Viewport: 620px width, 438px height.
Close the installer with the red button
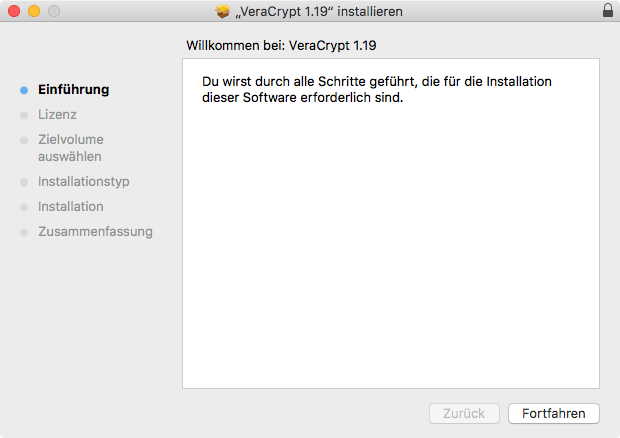[13, 11]
